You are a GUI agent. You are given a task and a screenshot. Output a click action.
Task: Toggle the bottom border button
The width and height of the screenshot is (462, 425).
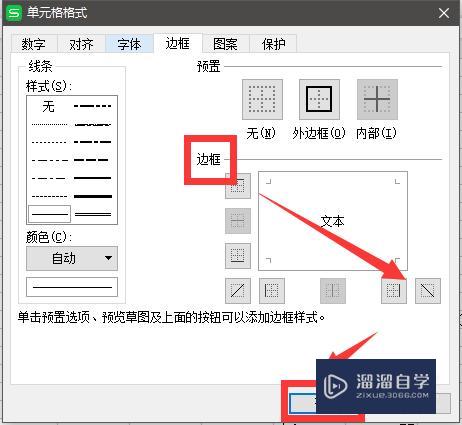pyautogui.click(x=238, y=256)
